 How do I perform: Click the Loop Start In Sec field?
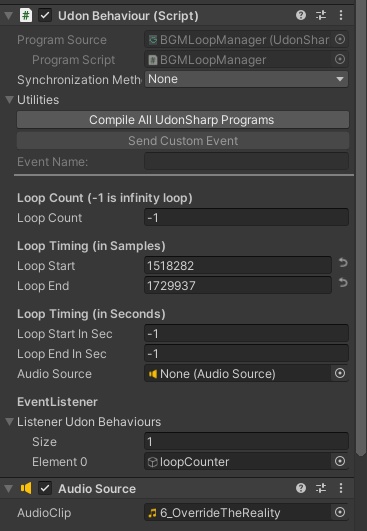tap(246, 334)
